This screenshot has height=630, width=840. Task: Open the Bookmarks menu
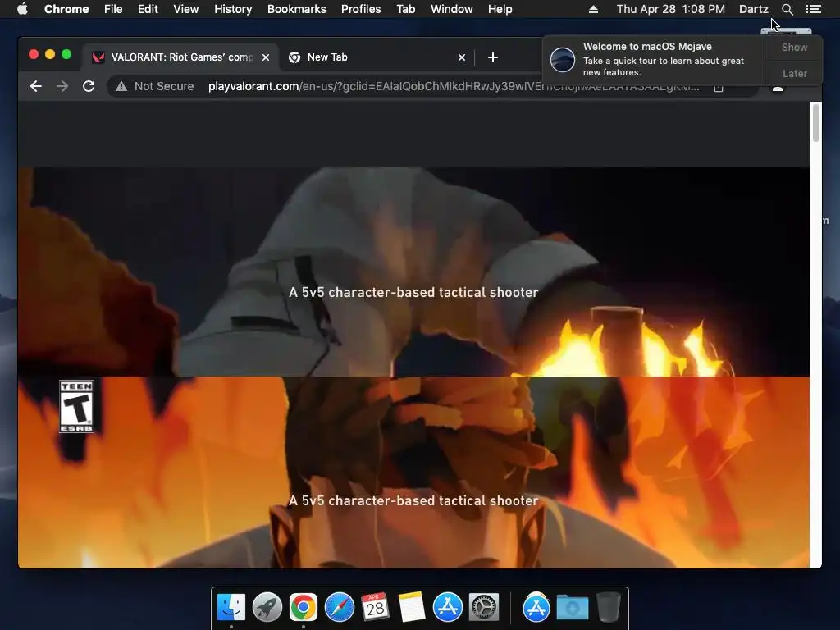tap(297, 9)
